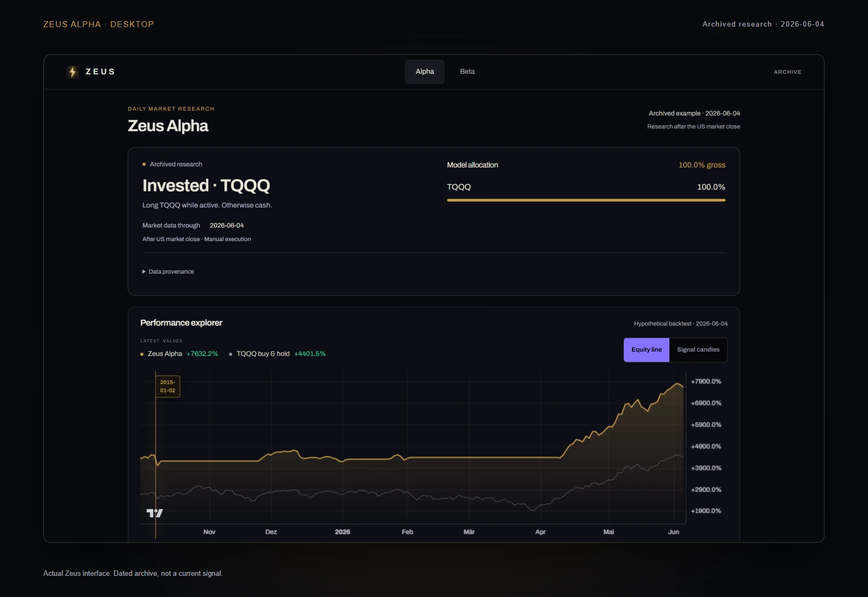The image size is (868, 597).
Task: Click the Model allocation label
Action: coord(473,165)
